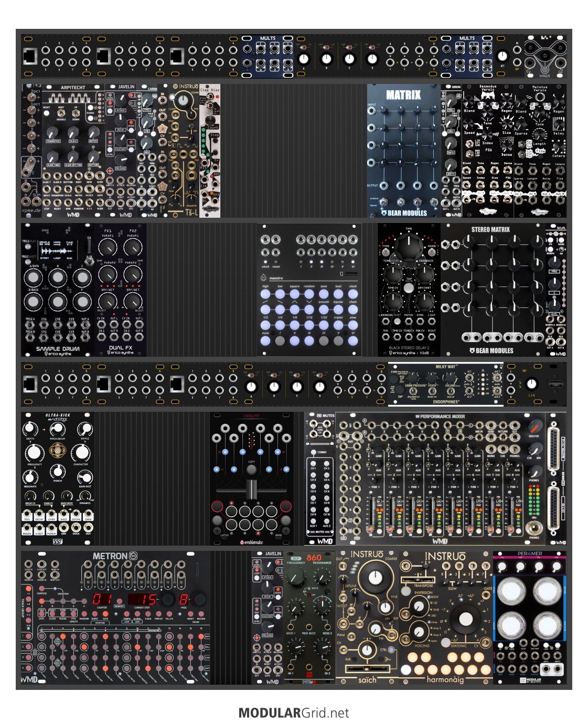Click the WMD Orion module title
Screen dimensions: 588x724
click(456, 87)
